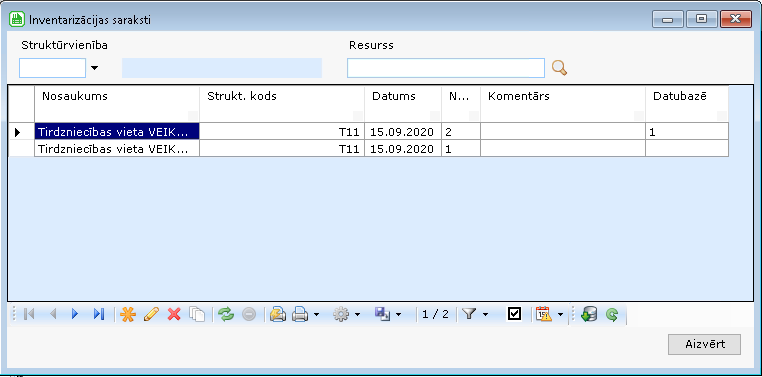Select highlighted Tirdzniecības vieta row
762x377 pixels.
[x=117, y=132]
